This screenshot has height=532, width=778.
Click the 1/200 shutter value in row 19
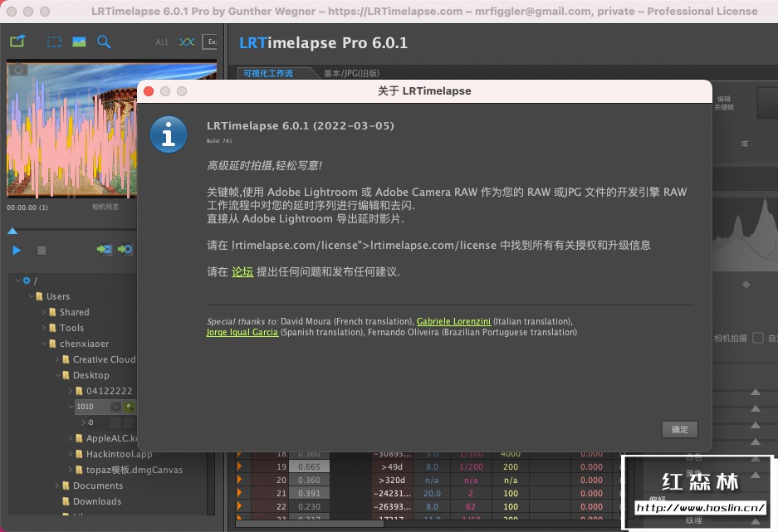coord(471,467)
